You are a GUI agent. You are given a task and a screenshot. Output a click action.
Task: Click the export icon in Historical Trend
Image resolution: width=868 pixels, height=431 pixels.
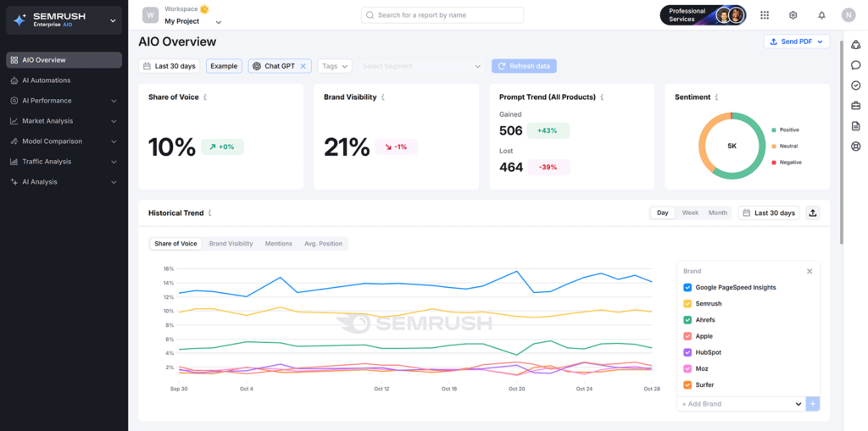pyautogui.click(x=813, y=213)
